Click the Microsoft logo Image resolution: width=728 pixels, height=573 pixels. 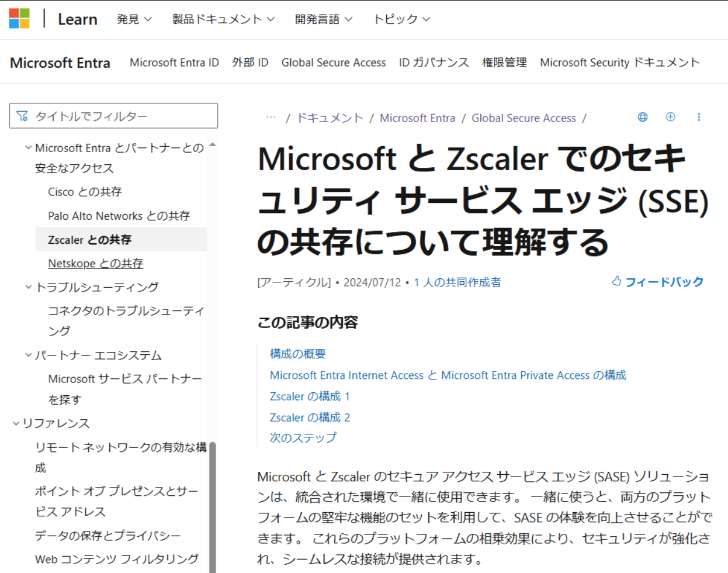tap(19, 19)
